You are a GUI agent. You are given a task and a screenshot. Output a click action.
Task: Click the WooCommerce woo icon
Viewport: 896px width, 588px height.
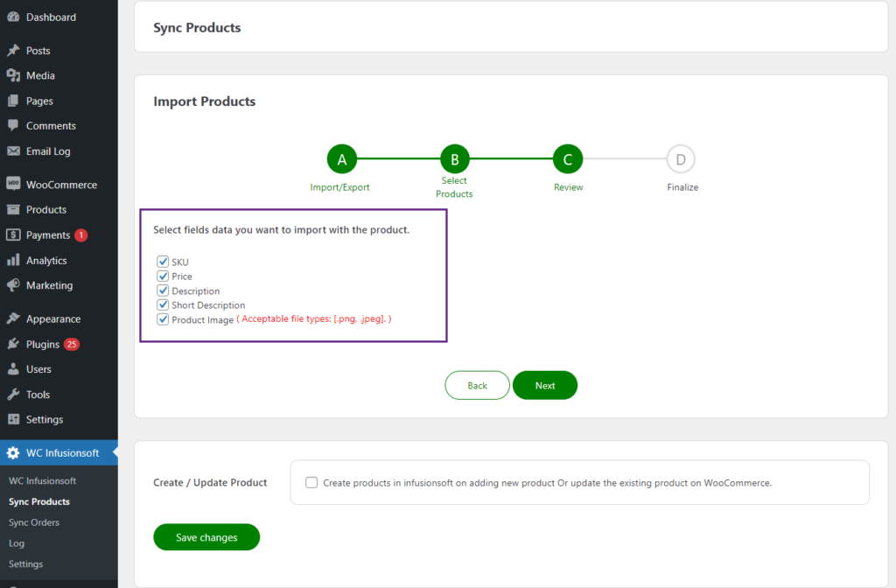(13, 184)
